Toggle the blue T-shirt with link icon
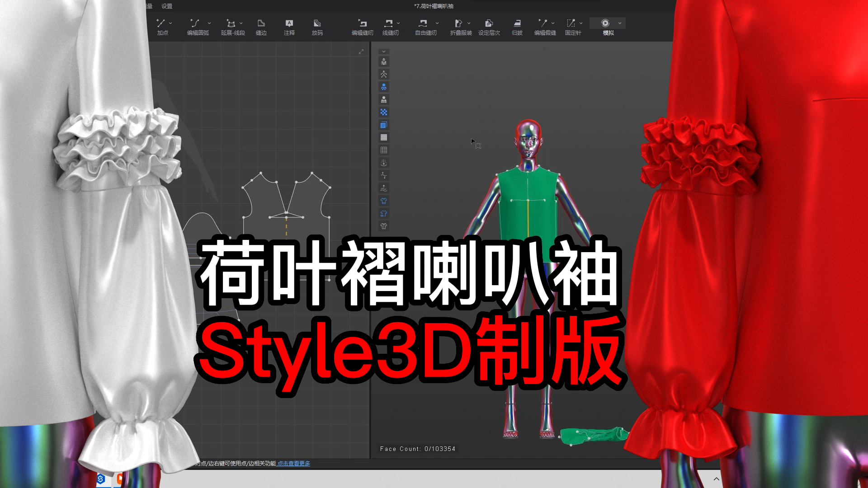 (384, 213)
